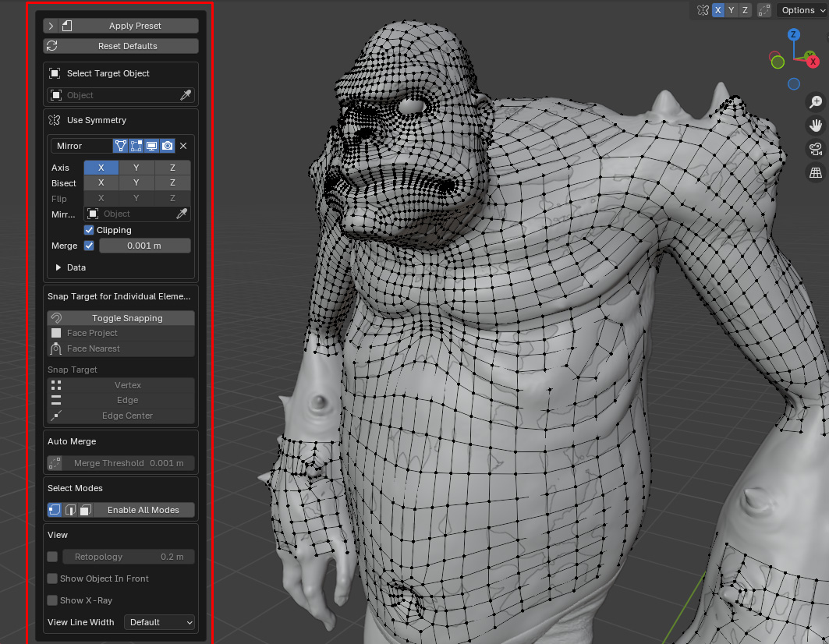Open the Options dropdown
The width and height of the screenshot is (829, 644).
pyautogui.click(x=802, y=10)
